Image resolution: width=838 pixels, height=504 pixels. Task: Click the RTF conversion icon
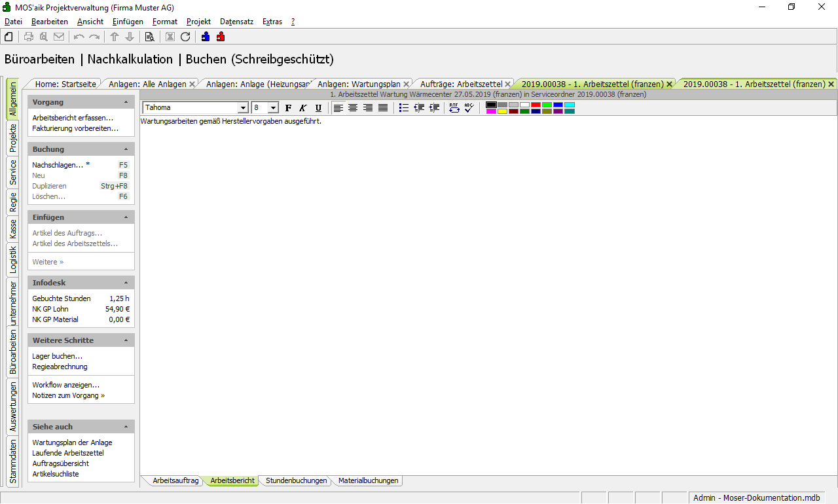454,108
